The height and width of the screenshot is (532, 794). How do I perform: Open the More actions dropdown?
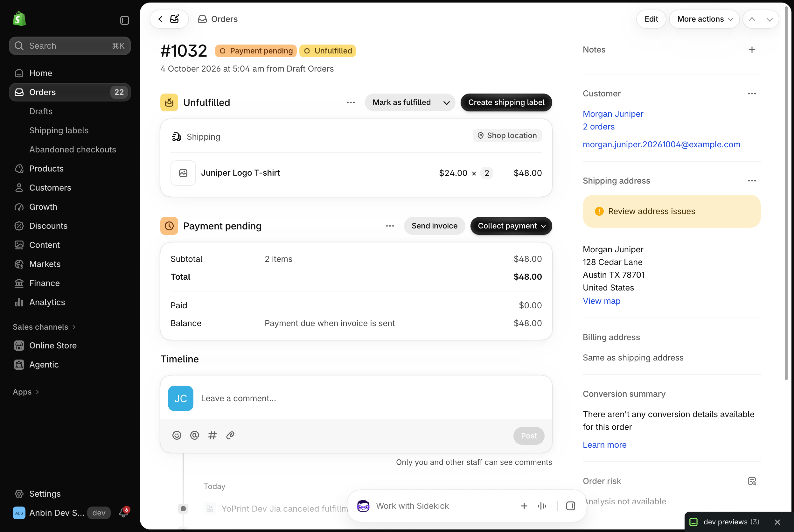[705, 19]
